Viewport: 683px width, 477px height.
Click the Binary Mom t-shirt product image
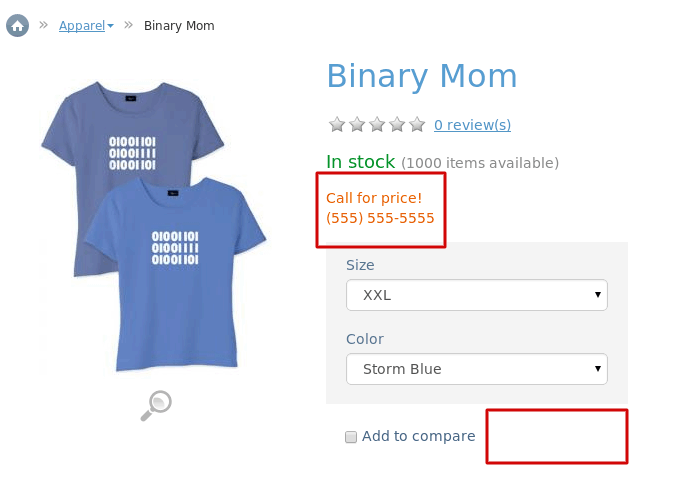(154, 227)
